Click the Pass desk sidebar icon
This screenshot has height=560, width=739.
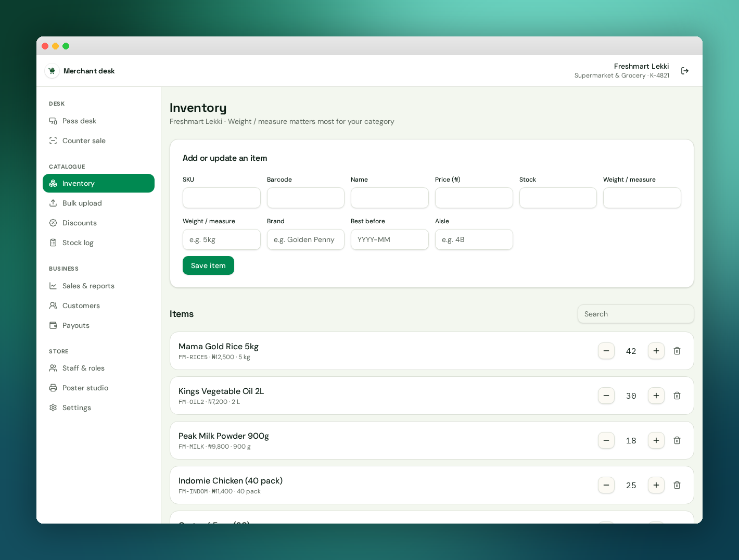click(x=53, y=121)
